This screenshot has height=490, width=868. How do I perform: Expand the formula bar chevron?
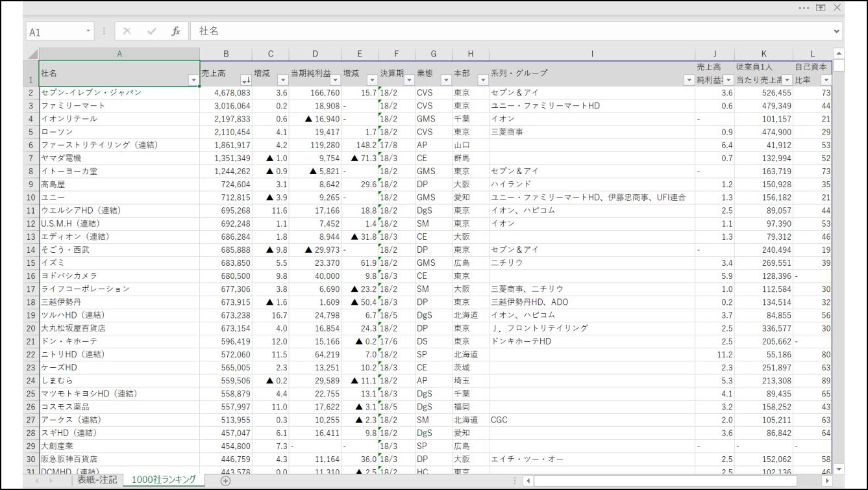click(836, 31)
